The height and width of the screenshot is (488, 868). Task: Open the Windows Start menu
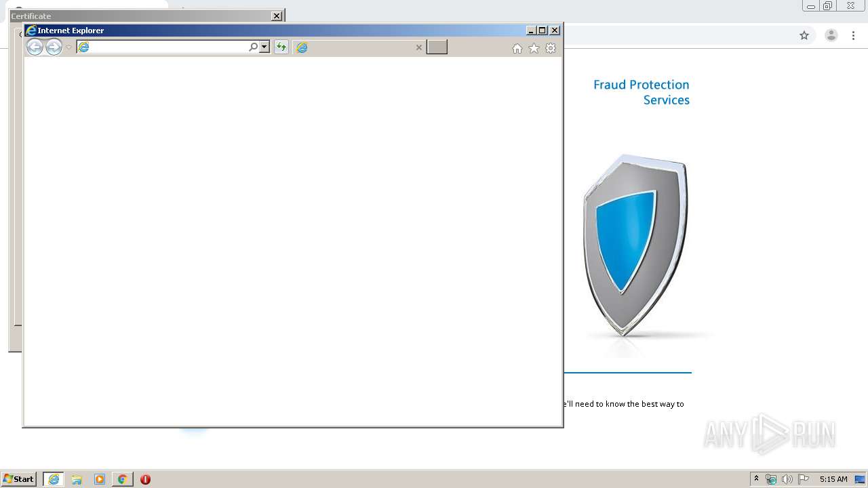pyautogui.click(x=19, y=479)
